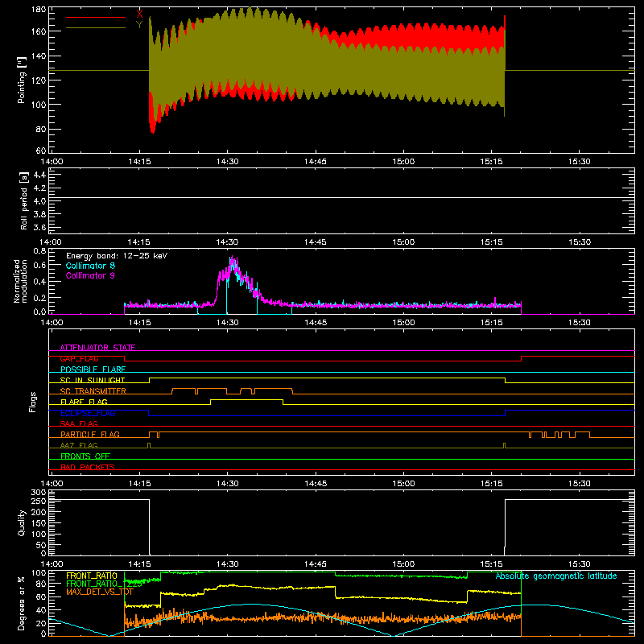The image size is (644, 644).
Task: Click the orange MAX_DET_VS_TOT legend label
Action: pyautogui.click(x=100, y=592)
